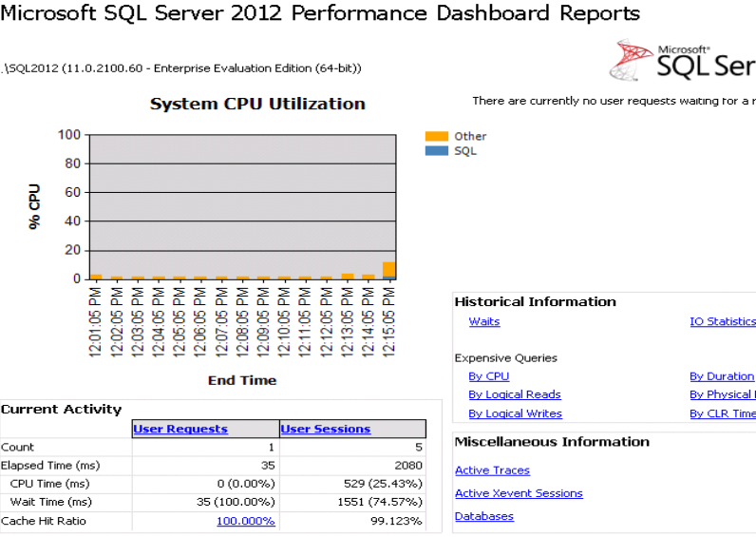Click the 12:01:05 PM CPU bar
Screen dimensions: 756x537
pos(96,277)
